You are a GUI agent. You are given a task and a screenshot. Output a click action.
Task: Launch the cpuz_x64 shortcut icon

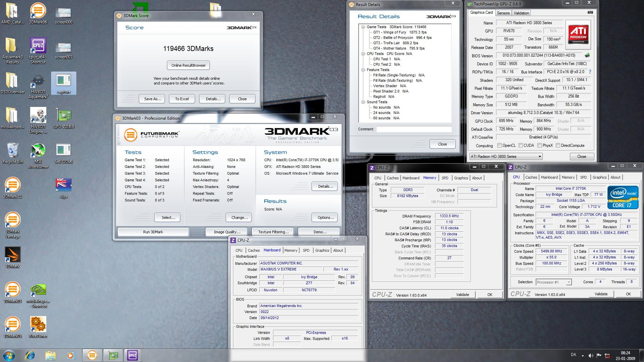pyautogui.click(x=38, y=50)
